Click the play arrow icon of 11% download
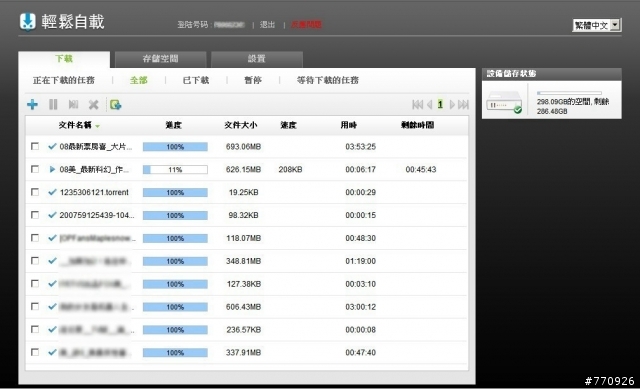 (x=52, y=169)
